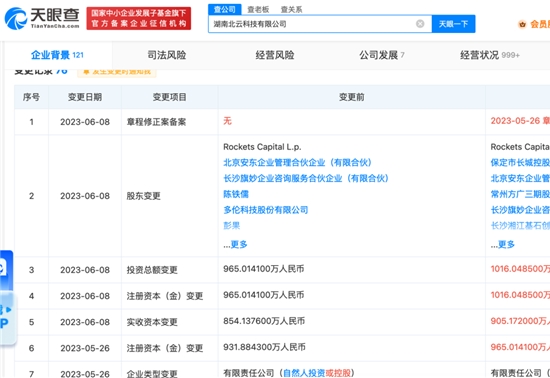Click the 931.884300万人民币 value
The width and height of the screenshot is (550, 378).
point(264,347)
